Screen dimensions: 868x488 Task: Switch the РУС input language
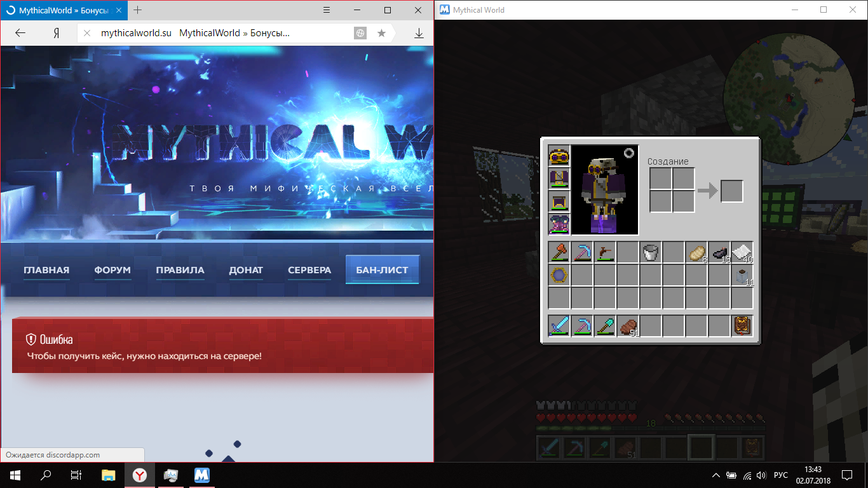781,475
